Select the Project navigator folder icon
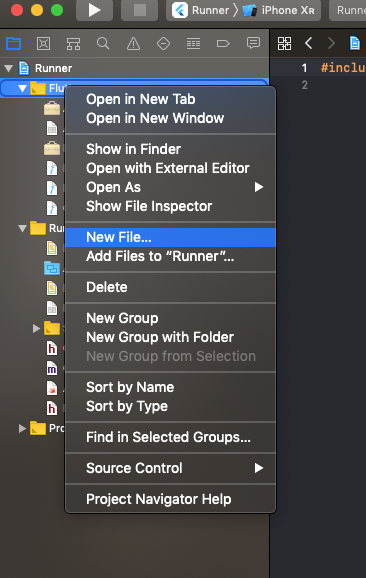This screenshot has width=366, height=578. (14, 44)
